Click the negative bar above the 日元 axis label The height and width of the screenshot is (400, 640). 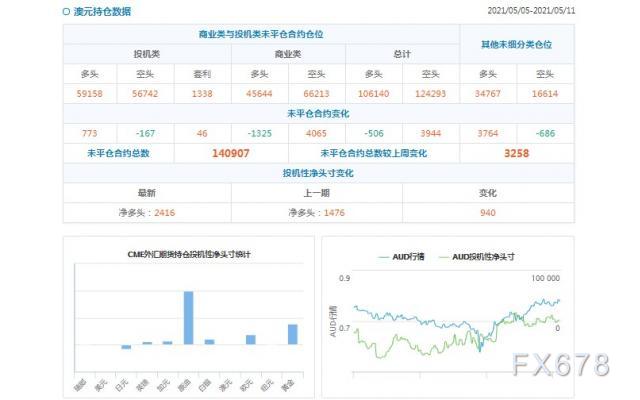[x=127, y=347]
